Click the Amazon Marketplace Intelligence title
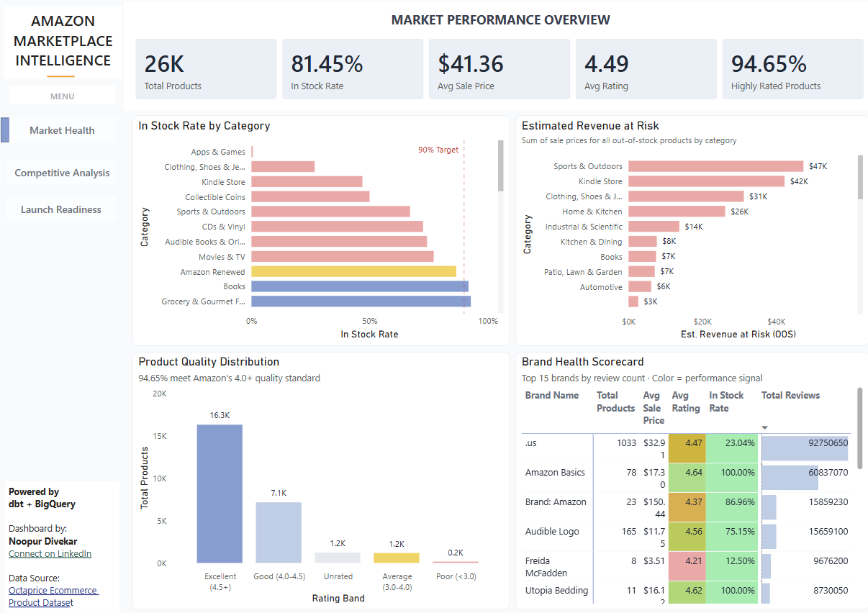The height and width of the screenshot is (613, 868). coord(63,41)
